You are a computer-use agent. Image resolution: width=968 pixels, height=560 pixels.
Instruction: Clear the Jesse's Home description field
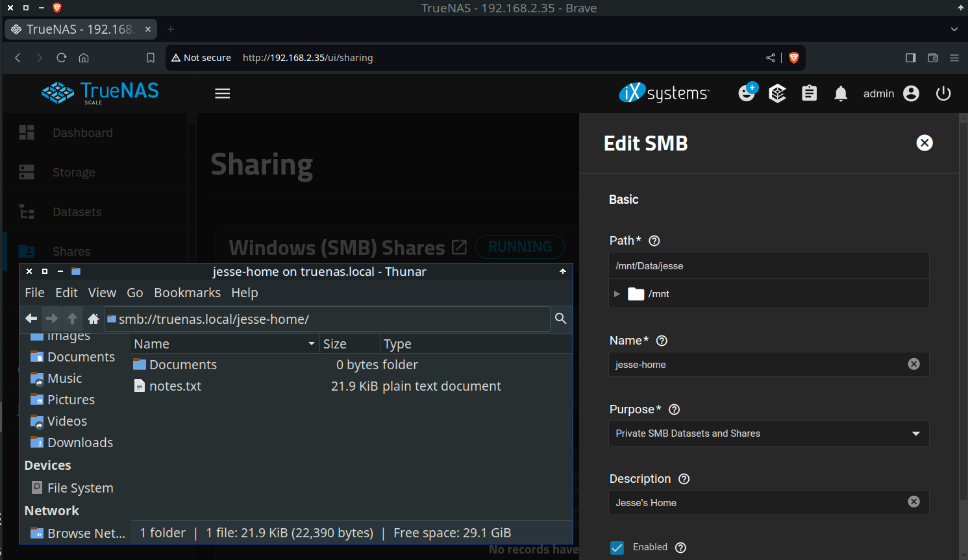913,502
